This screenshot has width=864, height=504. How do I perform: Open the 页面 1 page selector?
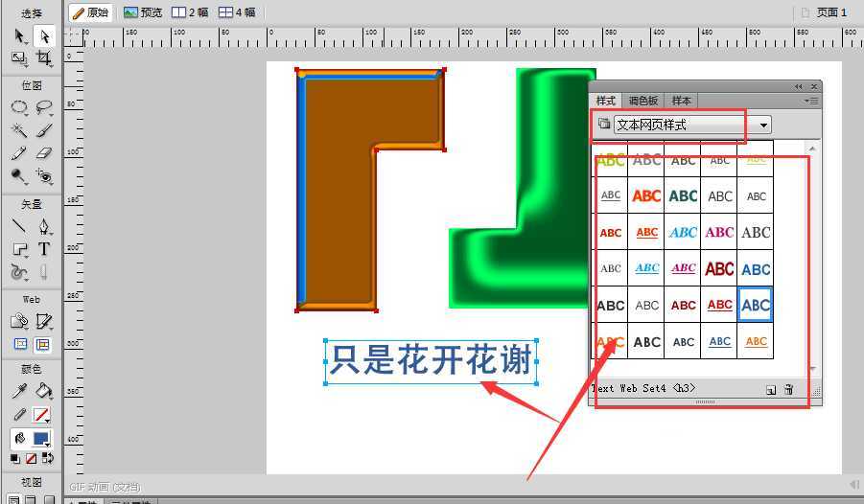pyautogui.click(x=825, y=12)
